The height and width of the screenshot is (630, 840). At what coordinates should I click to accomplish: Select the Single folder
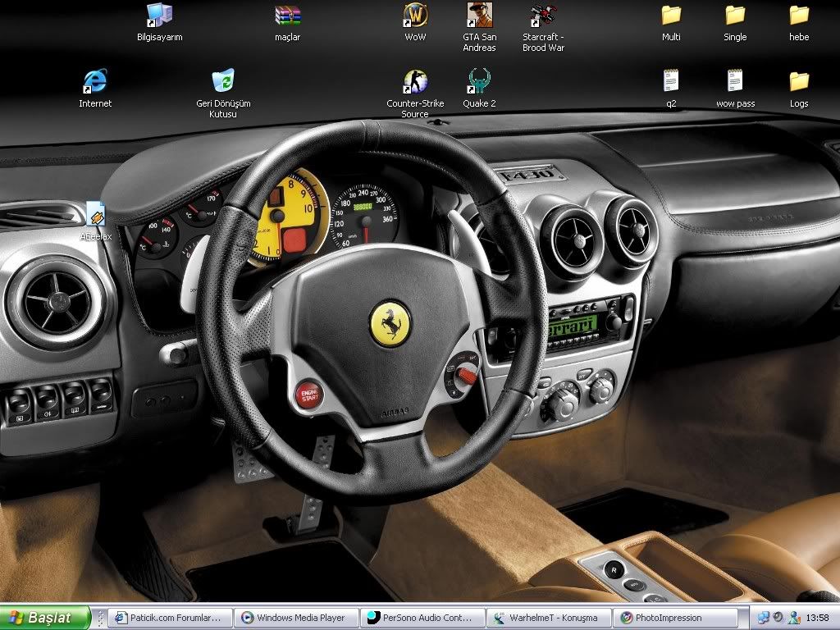[735, 16]
